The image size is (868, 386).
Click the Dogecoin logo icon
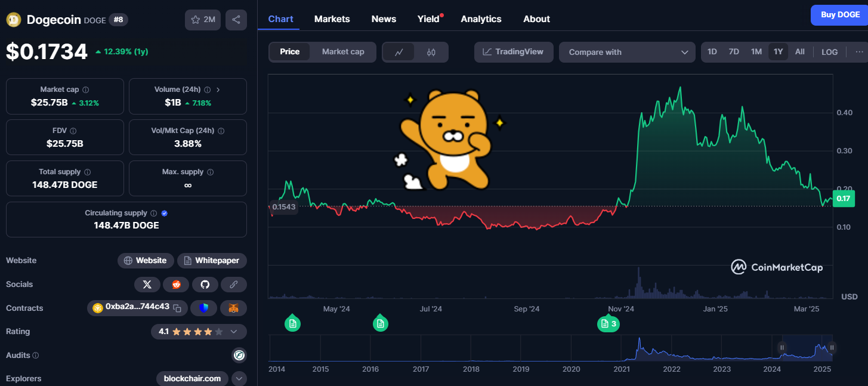(x=14, y=20)
